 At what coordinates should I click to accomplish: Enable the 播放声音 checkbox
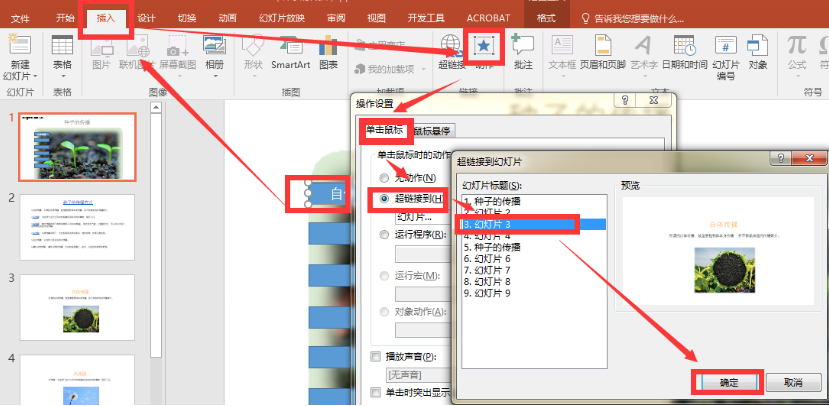click(376, 355)
